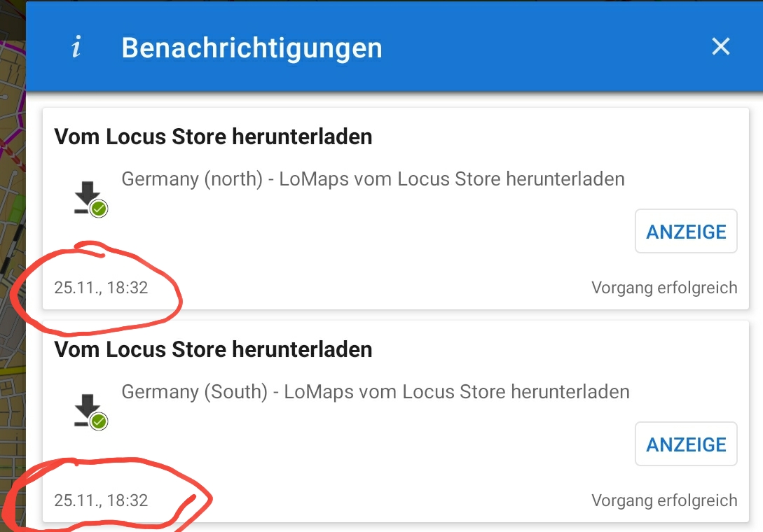Click the empty blue header bar area
763x532 pixels.
547,48
